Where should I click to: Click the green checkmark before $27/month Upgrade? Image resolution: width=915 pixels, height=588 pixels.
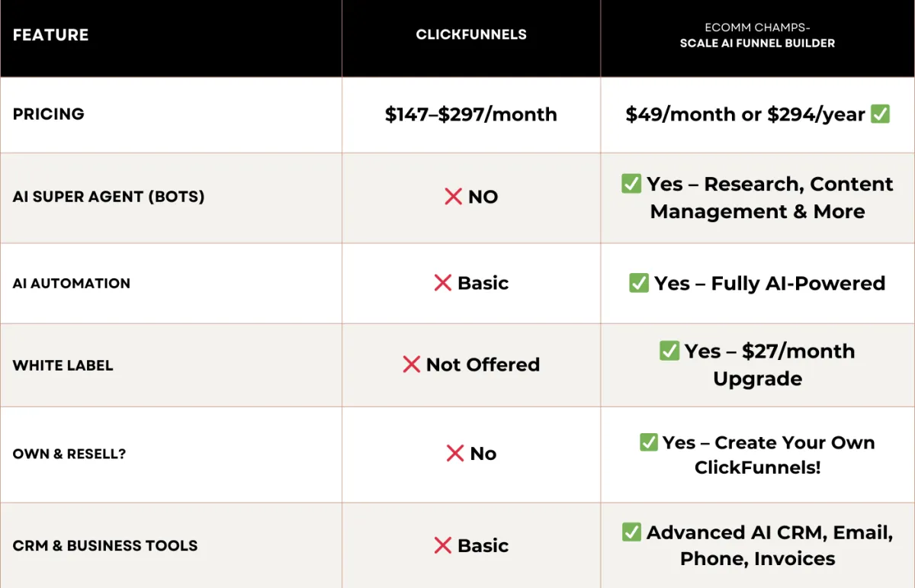(x=669, y=351)
